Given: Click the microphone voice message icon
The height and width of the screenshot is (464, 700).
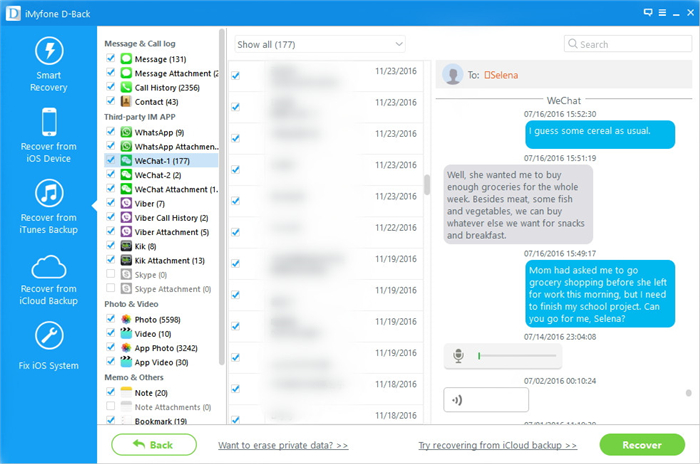Looking at the screenshot, I should 458,355.
